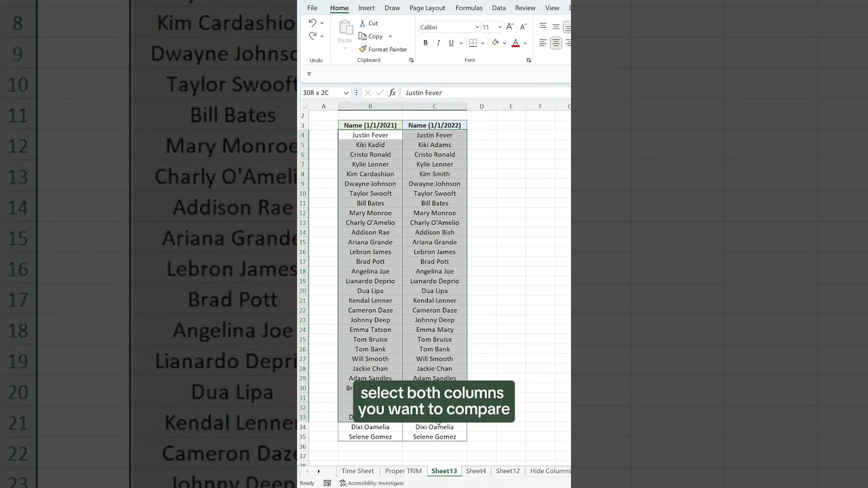868x488 pixels.
Task: Switch to the Draw ribbon tab
Action: click(x=392, y=8)
